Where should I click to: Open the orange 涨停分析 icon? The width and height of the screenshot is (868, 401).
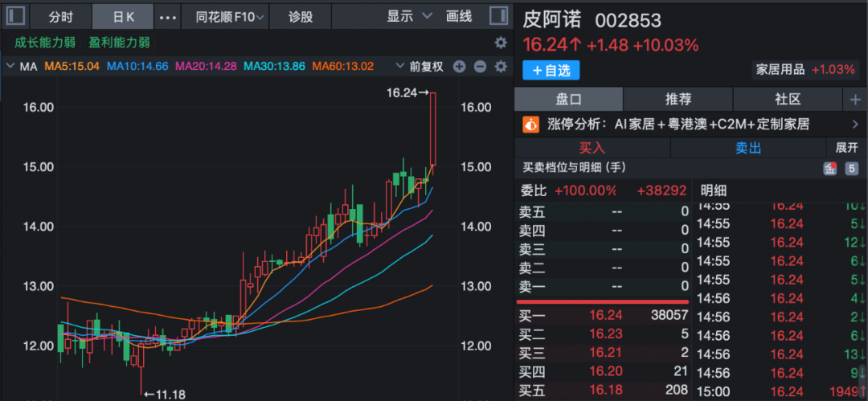pos(531,124)
